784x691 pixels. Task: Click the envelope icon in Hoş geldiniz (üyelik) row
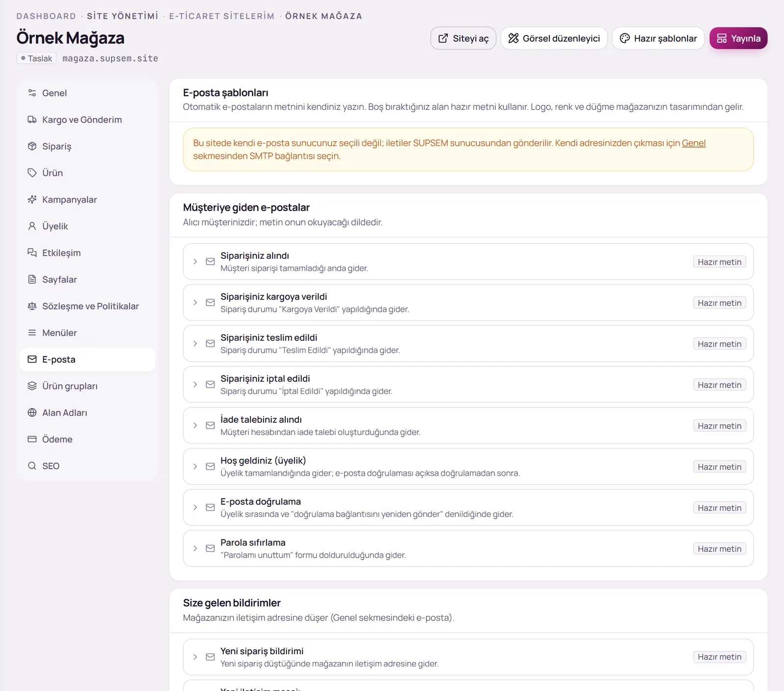pyautogui.click(x=210, y=467)
